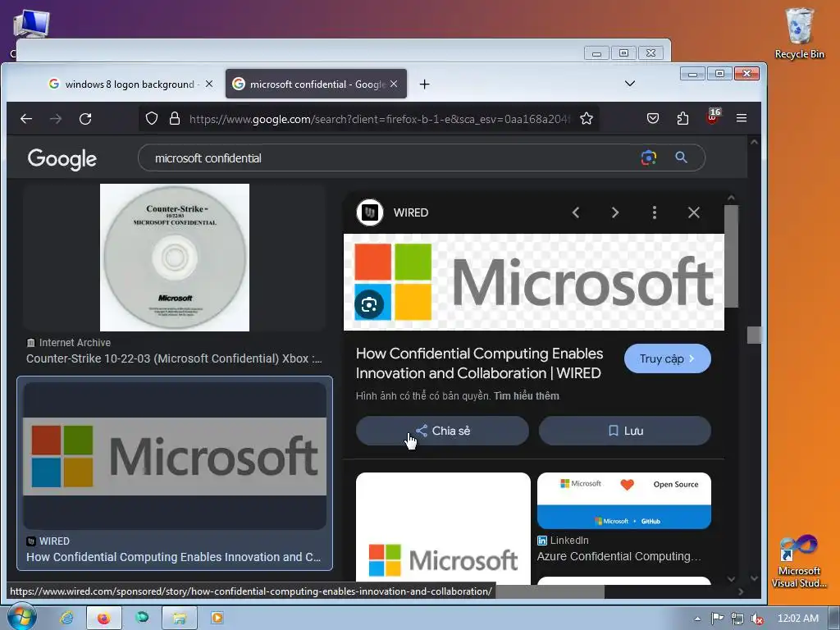Open the file explorer taskbar folder
Viewport: 840px width, 630px height.
coord(179,618)
